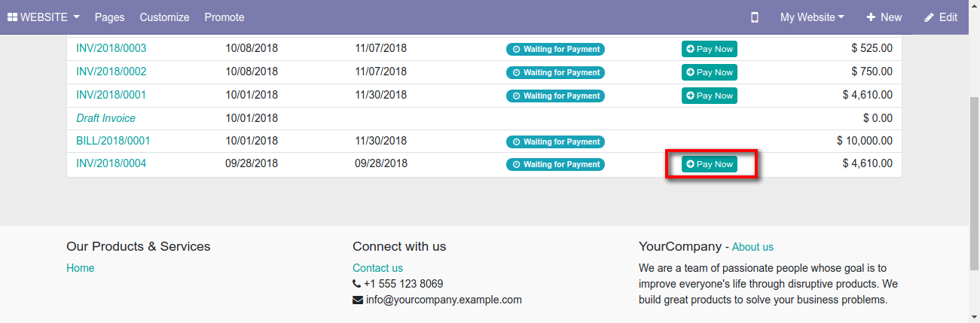
Task: Open the Contact us footer link
Action: coord(377,268)
